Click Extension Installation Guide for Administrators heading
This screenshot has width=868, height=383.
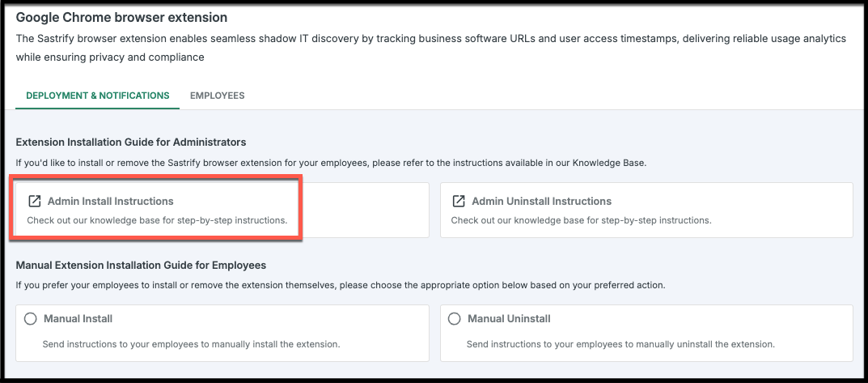[130, 143]
